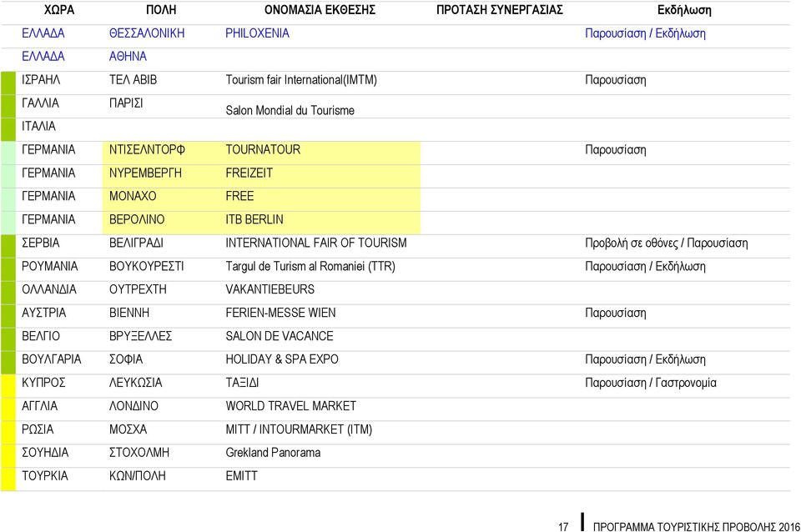The image size is (801, 532).
Task: Select the FREE exhibition cell
Action: (x=239, y=196)
